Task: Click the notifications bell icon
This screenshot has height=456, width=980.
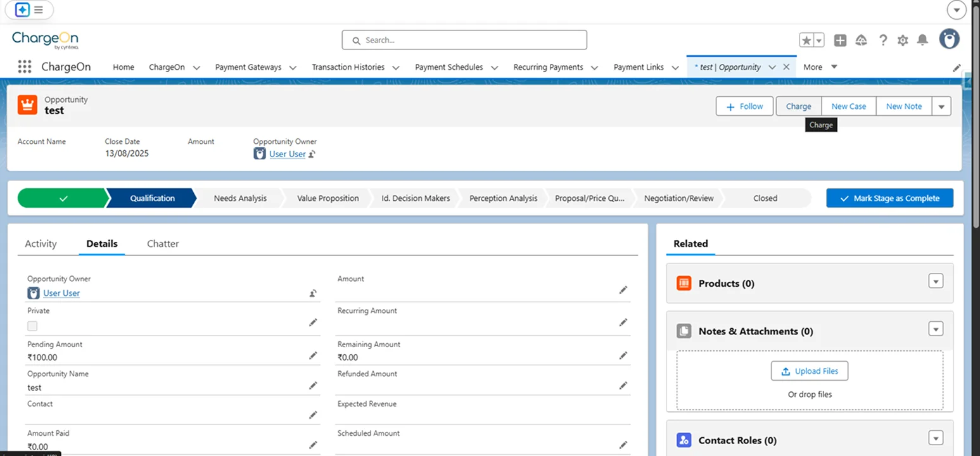Action: (922, 41)
